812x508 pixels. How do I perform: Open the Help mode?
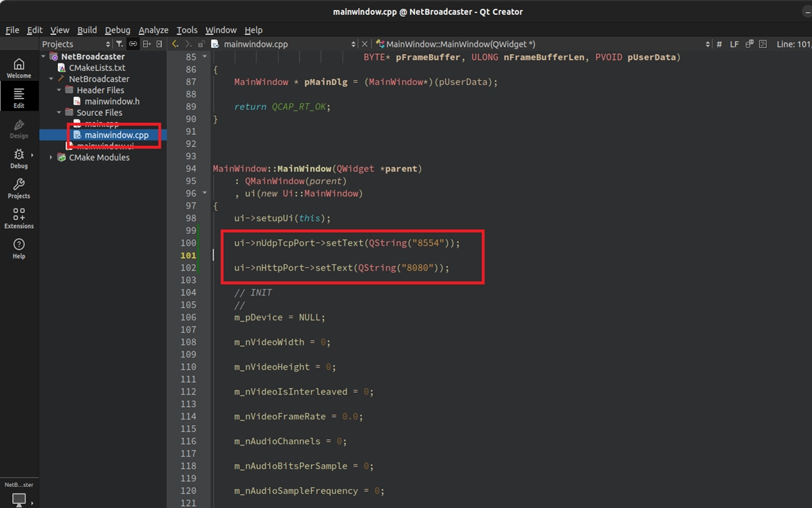[19, 248]
